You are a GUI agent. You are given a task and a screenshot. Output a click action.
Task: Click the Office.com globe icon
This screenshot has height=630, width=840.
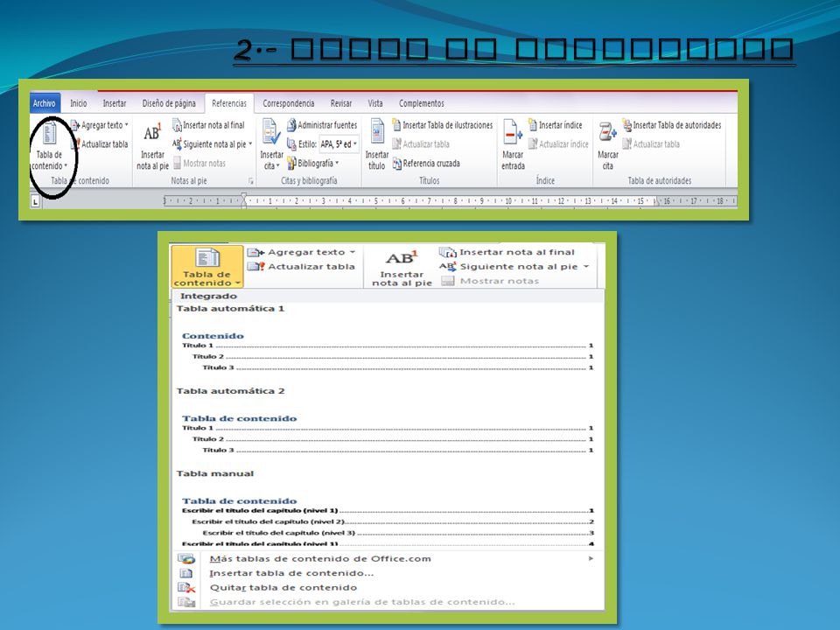coord(186,559)
